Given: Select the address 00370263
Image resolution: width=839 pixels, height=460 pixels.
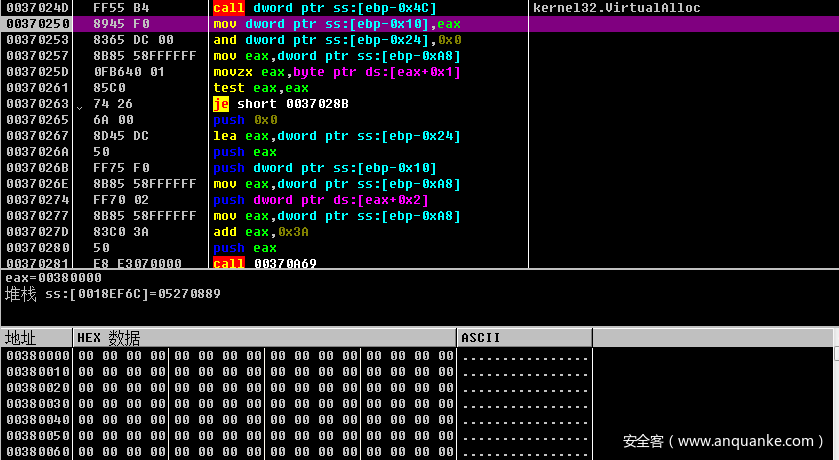Looking at the screenshot, I should 37,104.
